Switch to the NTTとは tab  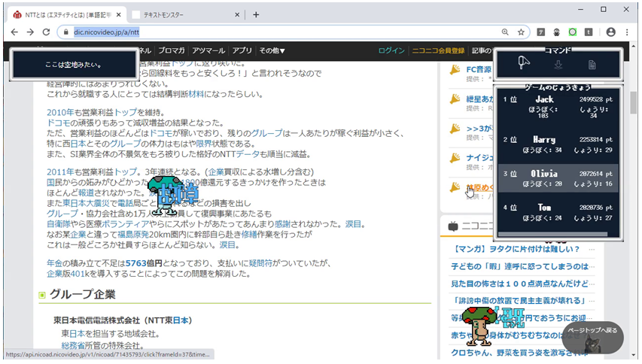66,15
